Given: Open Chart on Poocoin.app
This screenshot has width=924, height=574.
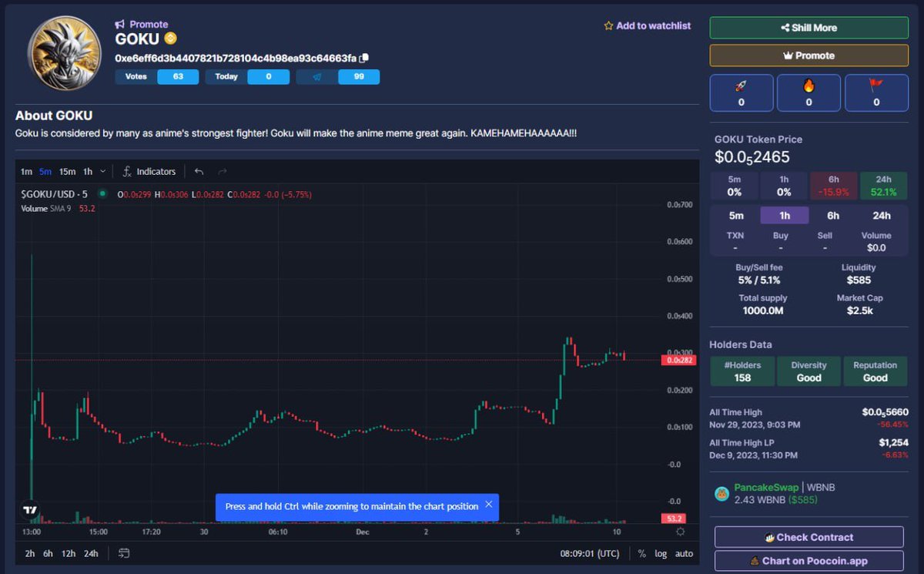Looking at the screenshot, I should click(808, 561).
